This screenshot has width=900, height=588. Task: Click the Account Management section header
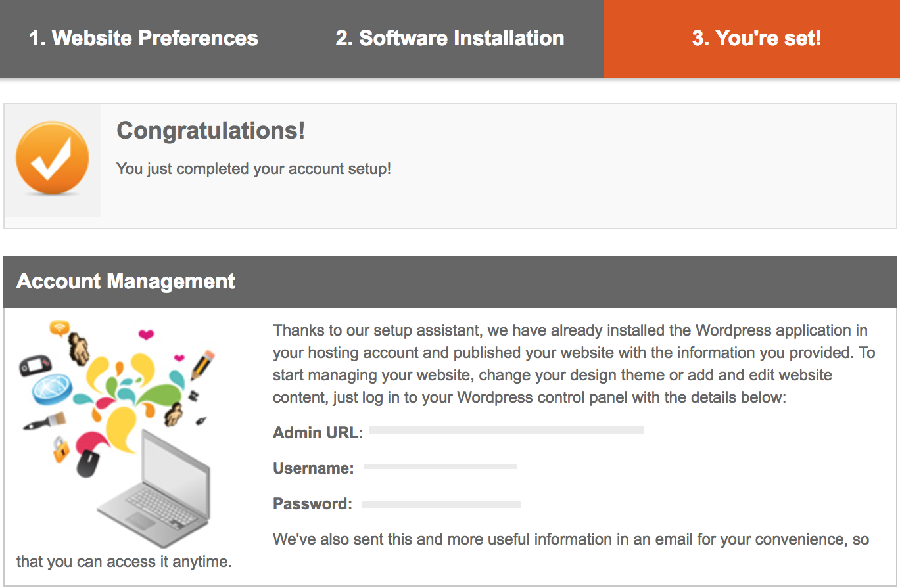pyautogui.click(x=126, y=281)
